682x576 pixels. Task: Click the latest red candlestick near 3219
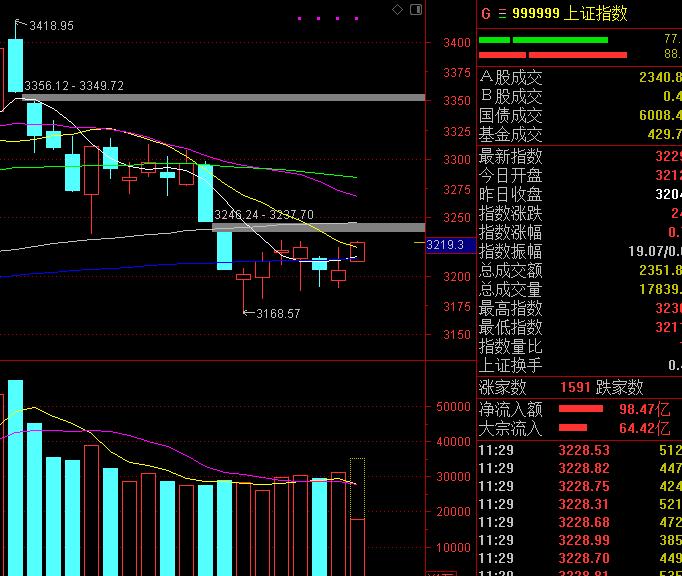(x=358, y=252)
